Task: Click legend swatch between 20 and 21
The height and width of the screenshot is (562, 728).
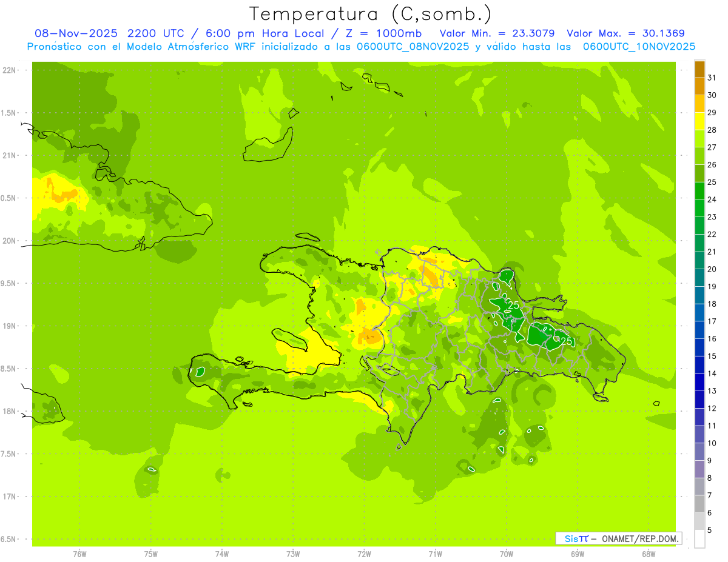Action: tap(699, 261)
